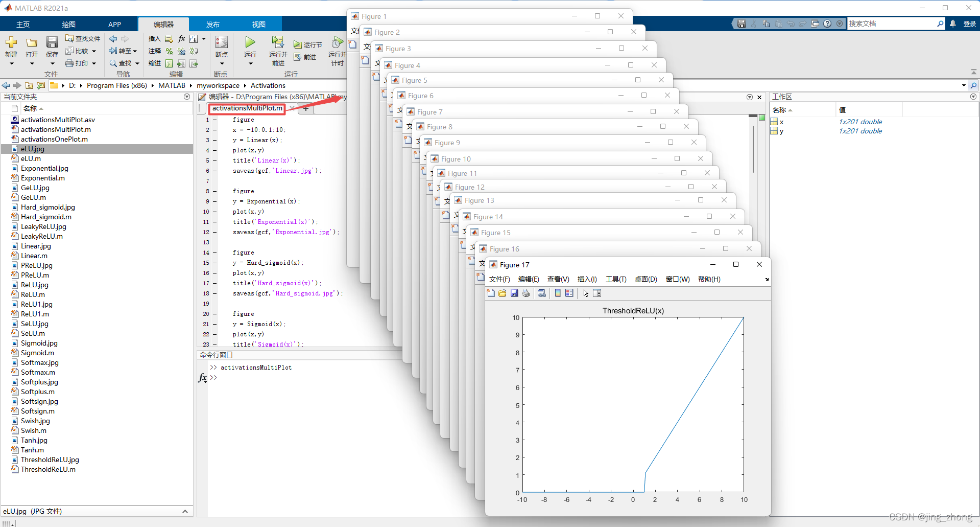Viewport: 980px width, 527px height.
Task: Select the activationsMultiPlot.m editor tab
Action: [247, 108]
